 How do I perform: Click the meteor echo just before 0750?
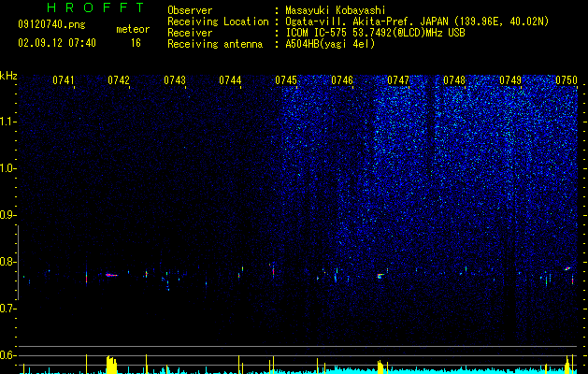point(567,268)
